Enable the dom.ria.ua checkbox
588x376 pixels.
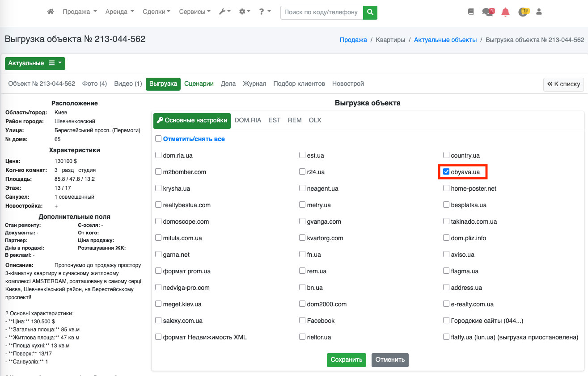(158, 155)
